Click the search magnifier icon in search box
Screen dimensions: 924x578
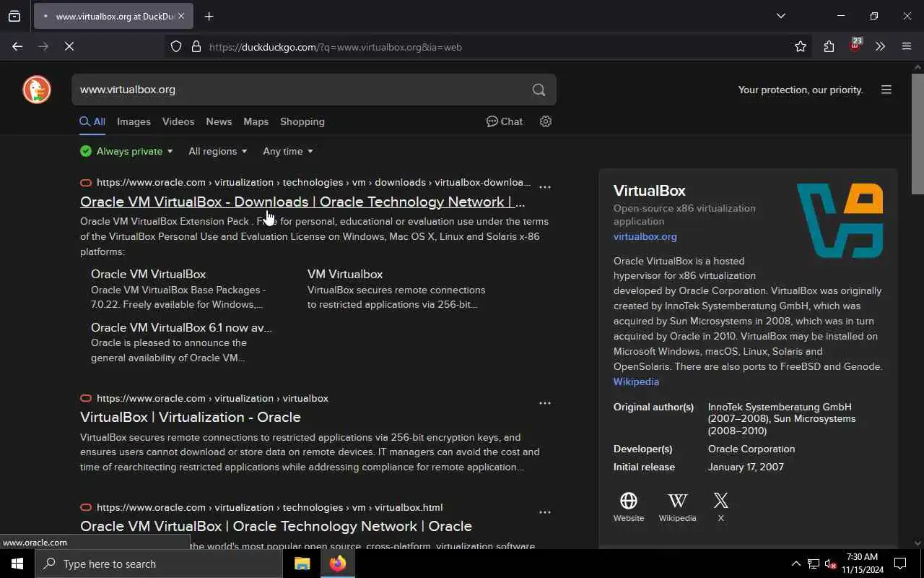539,90
